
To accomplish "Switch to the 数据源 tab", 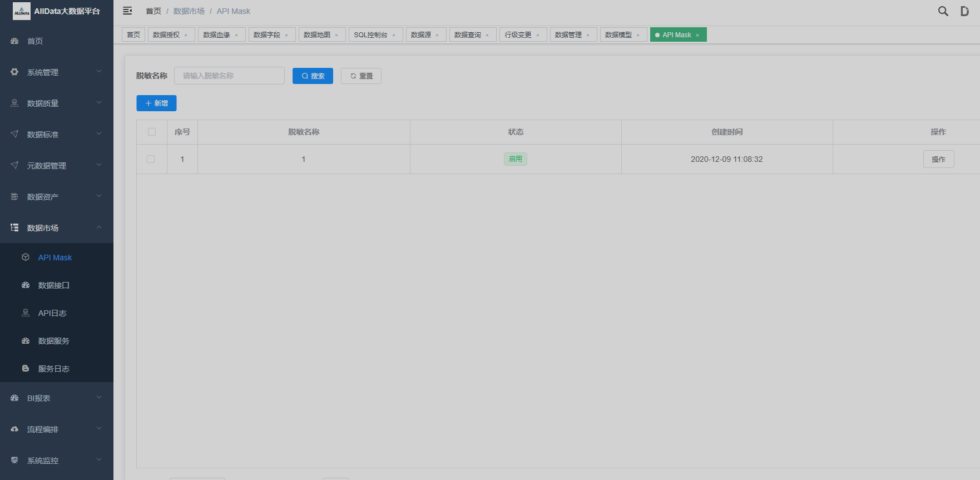I will point(421,35).
